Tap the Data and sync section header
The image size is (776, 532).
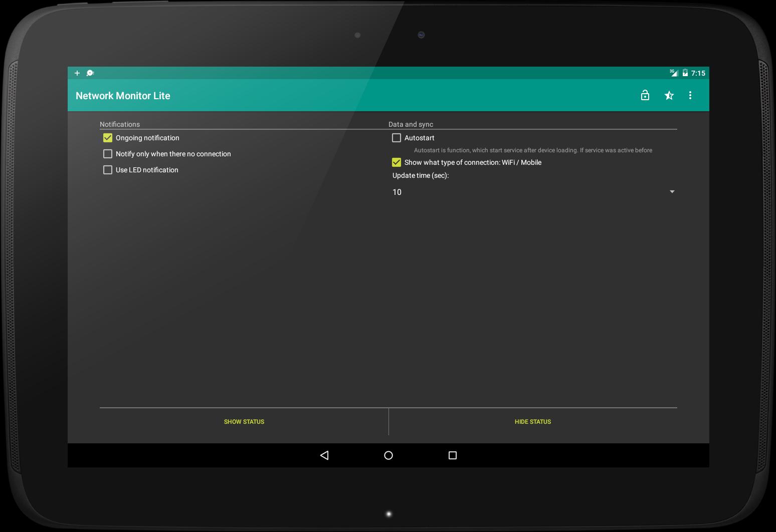tap(411, 124)
